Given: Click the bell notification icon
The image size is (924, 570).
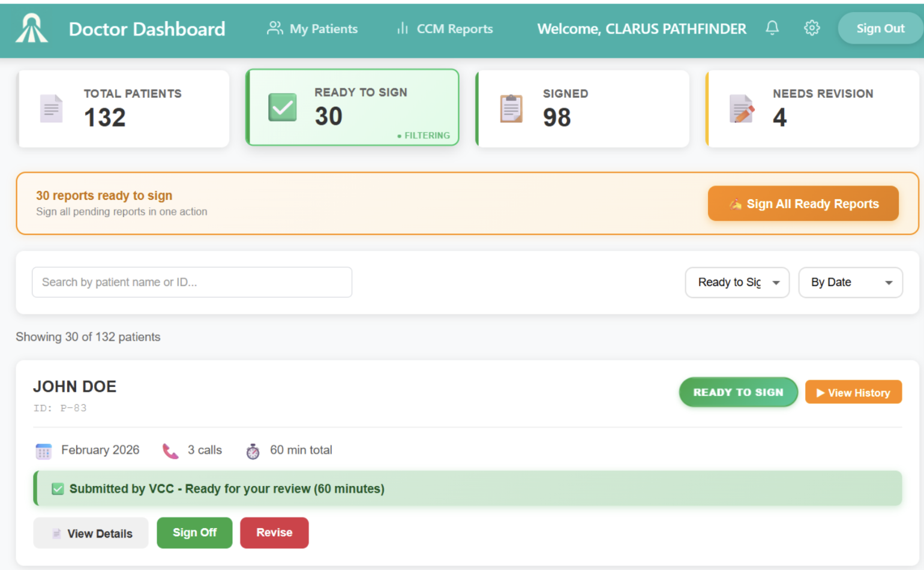Looking at the screenshot, I should point(773,28).
